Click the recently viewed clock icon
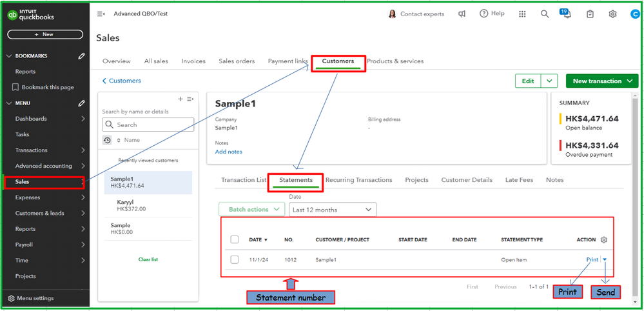 click(x=107, y=140)
